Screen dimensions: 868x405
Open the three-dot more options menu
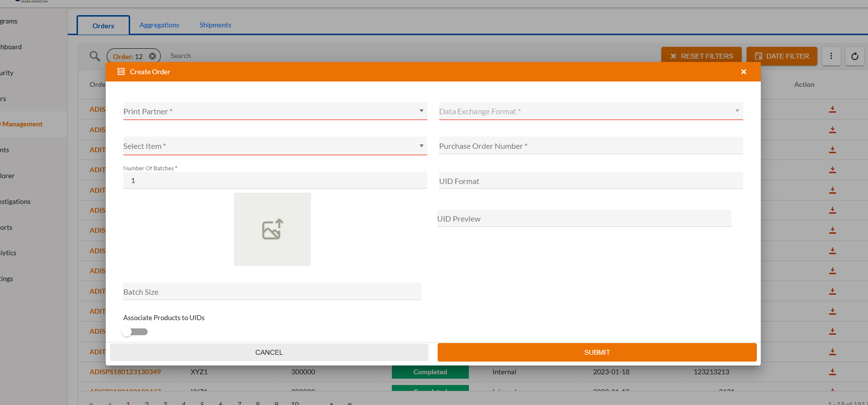point(831,56)
